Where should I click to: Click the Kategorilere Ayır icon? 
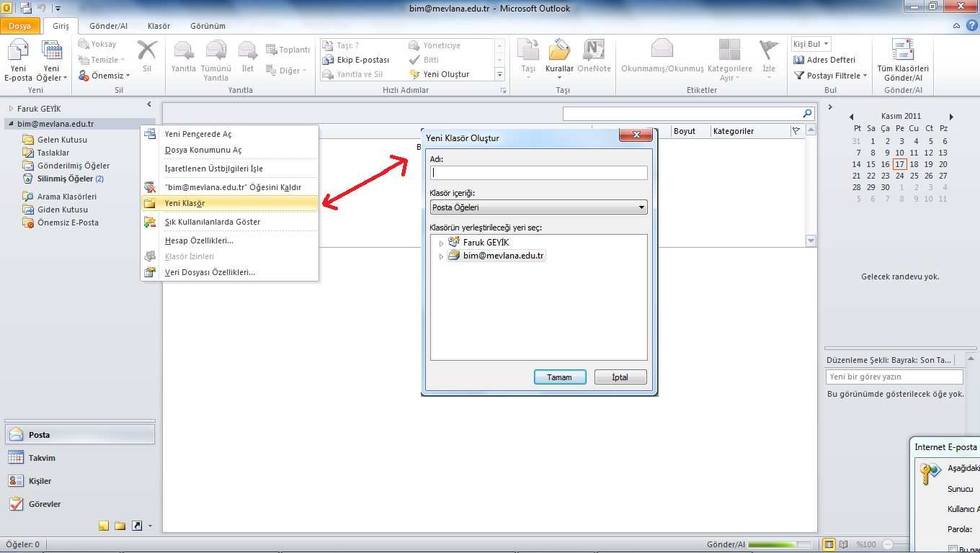(x=729, y=50)
